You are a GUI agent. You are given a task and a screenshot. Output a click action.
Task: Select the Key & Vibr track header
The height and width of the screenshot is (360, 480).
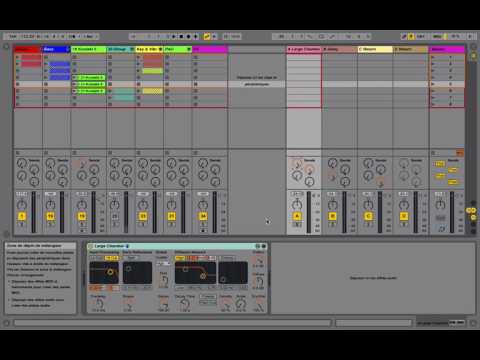click(x=149, y=49)
